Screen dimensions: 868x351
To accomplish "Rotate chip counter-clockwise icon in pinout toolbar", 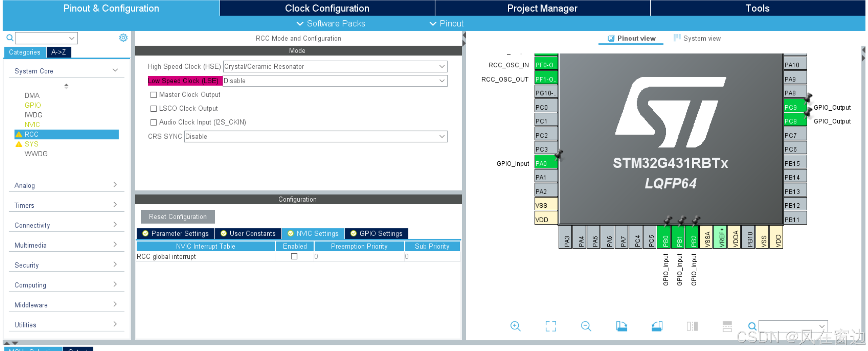I will click(657, 326).
